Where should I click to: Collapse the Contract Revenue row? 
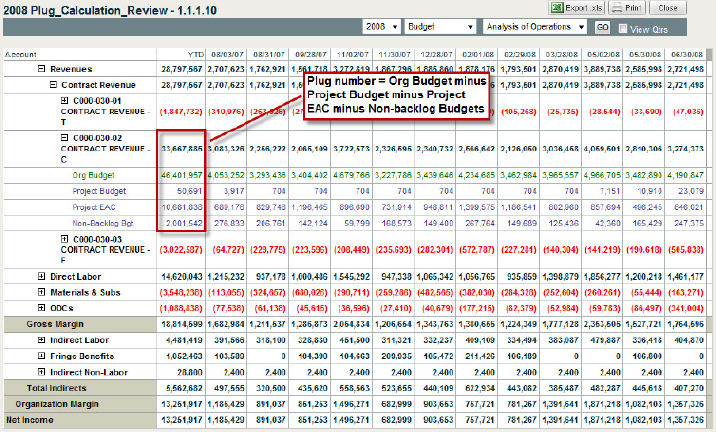53,86
